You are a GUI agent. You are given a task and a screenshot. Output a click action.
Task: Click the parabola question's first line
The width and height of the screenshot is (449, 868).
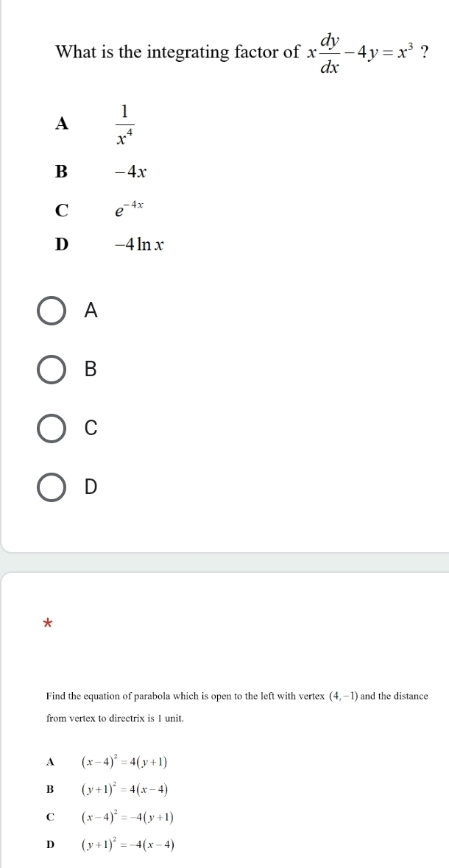coord(237,696)
